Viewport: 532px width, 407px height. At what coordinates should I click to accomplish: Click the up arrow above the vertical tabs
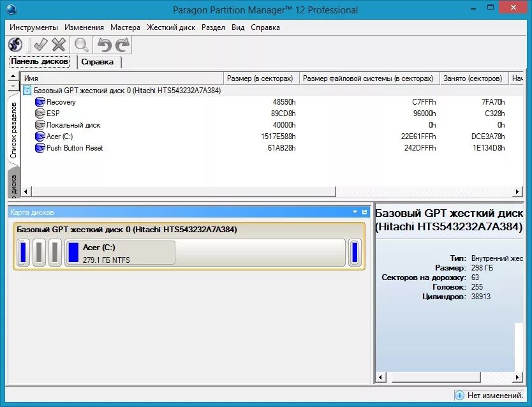pos(13,77)
